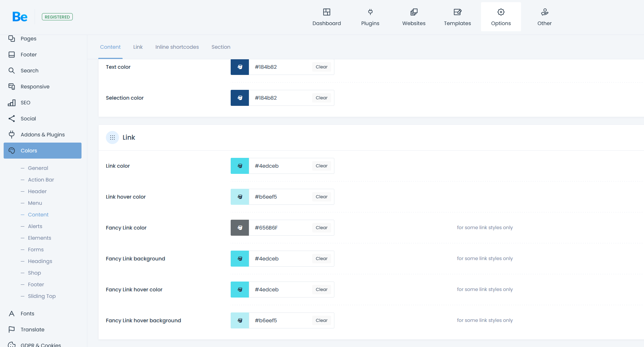Open the Templates icon
The height and width of the screenshot is (347, 644).
click(x=457, y=12)
